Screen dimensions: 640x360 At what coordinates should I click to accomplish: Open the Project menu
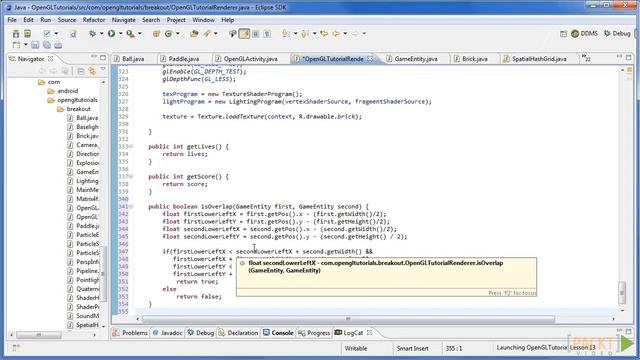pos(176,20)
